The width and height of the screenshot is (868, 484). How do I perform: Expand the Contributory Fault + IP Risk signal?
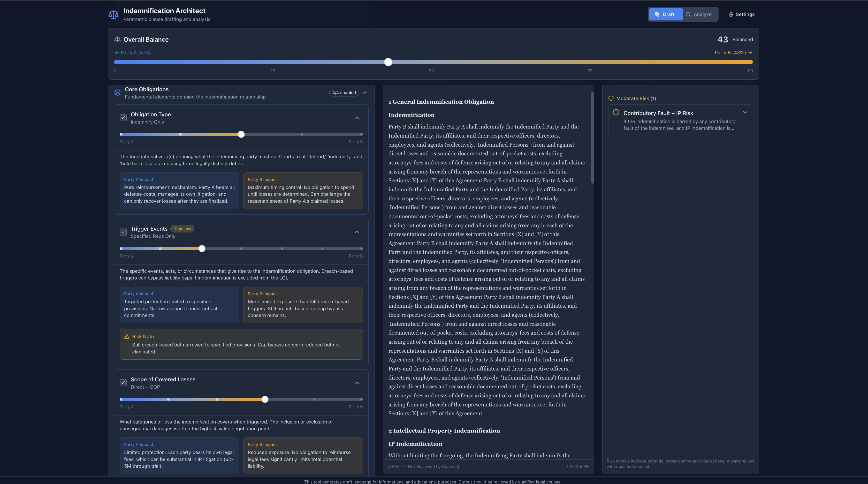(x=745, y=112)
